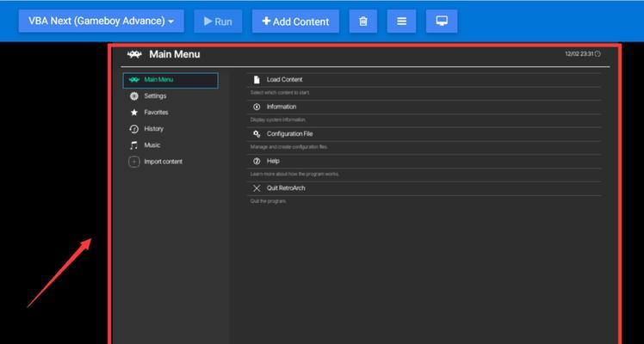
Task: Click the RetroArch logo beside Main Menu title
Action: (134, 54)
